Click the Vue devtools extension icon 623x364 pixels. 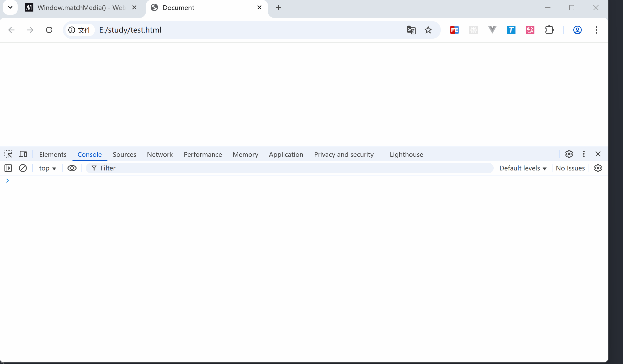pyautogui.click(x=492, y=30)
